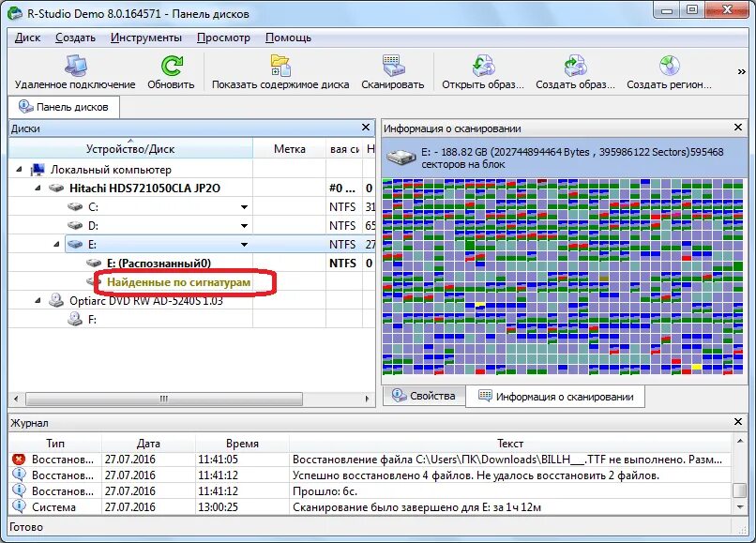Collapse the Локальный компьютер tree node
The width and height of the screenshot is (756, 543).
19,169
